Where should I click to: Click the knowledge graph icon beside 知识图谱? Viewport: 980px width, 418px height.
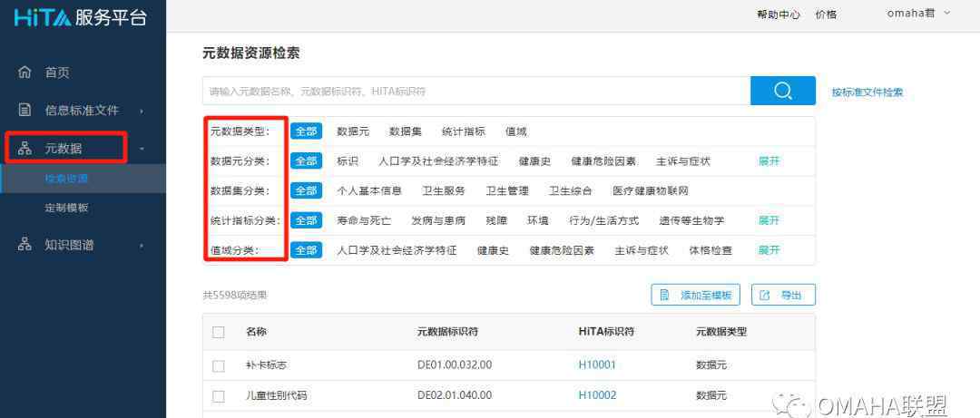(x=25, y=245)
